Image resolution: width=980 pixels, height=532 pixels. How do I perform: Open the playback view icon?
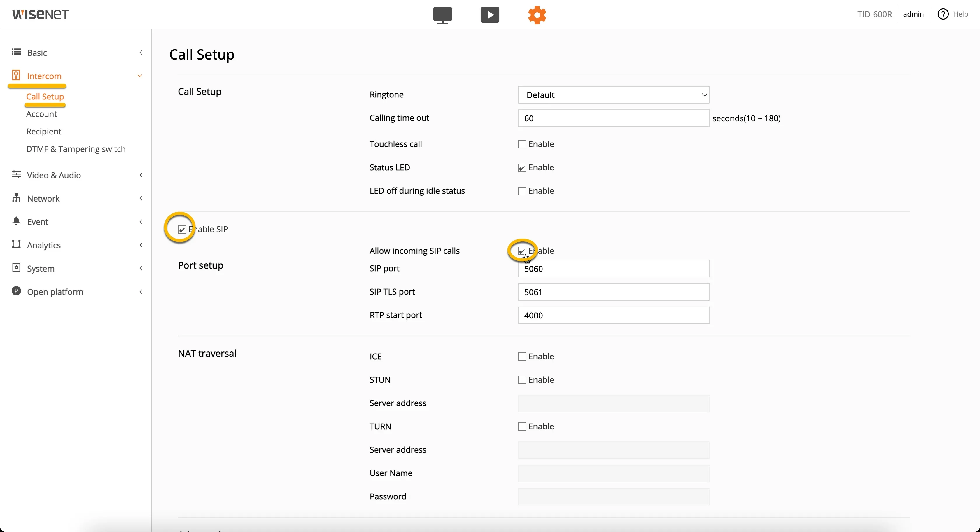[490, 15]
